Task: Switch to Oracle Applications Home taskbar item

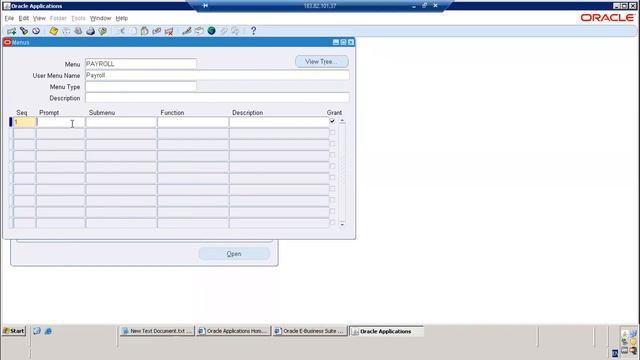Action: [233, 331]
